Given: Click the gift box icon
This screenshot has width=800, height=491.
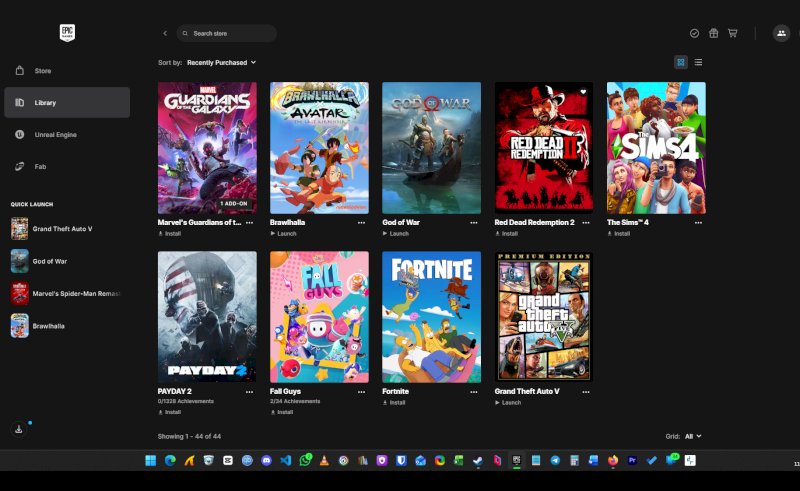Looking at the screenshot, I should 713,33.
